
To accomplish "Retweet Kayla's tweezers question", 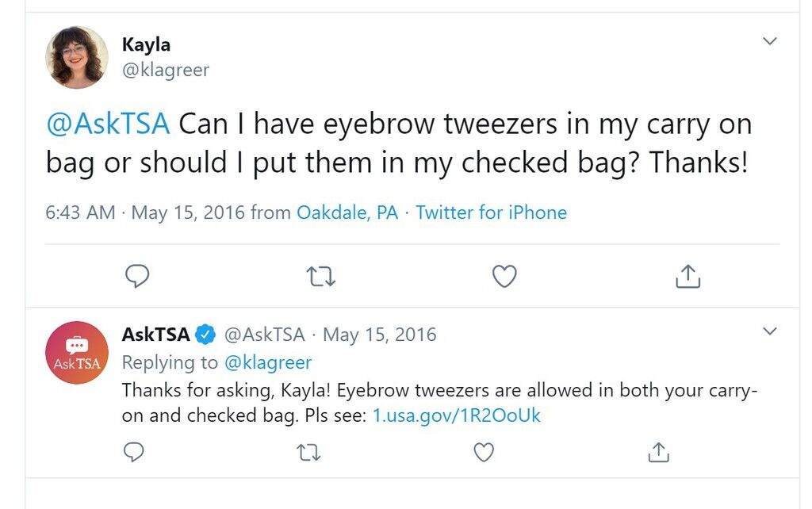I will [321, 277].
